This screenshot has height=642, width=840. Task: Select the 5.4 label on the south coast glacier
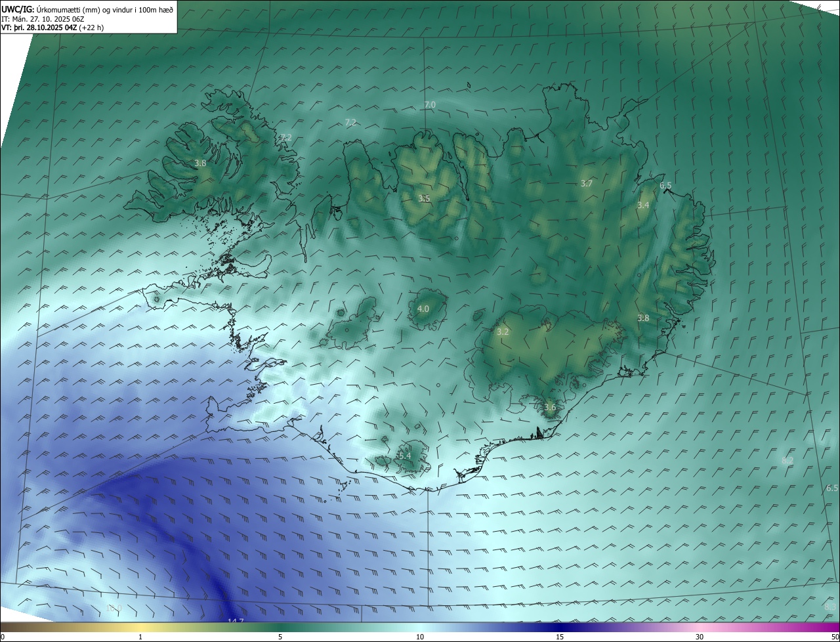click(x=404, y=456)
